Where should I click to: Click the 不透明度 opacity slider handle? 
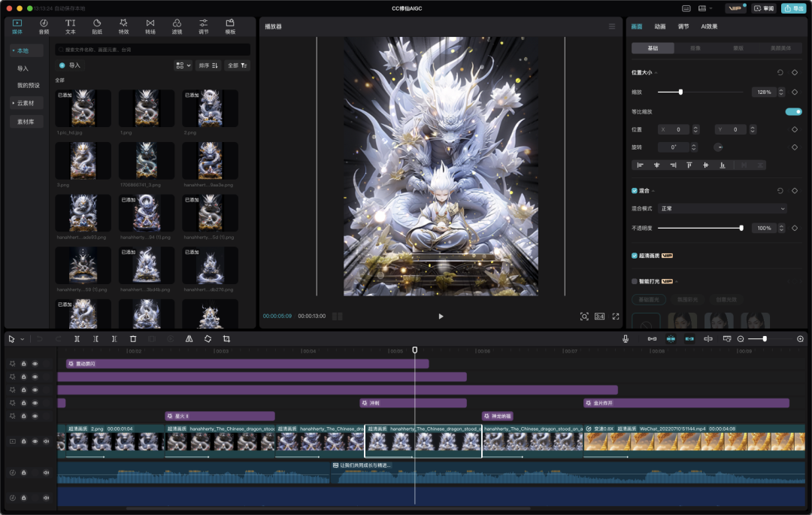click(x=741, y=228)
